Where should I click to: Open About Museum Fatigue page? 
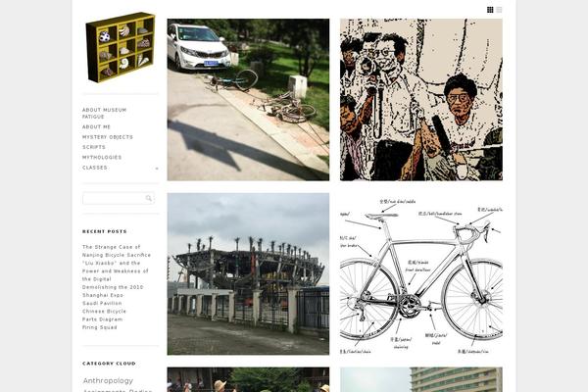tap(104, 114)
